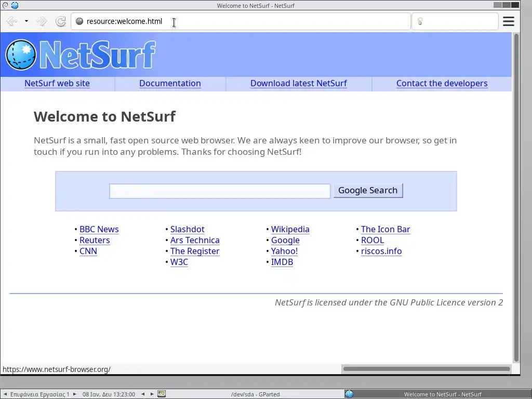Viewport: 532px width, 399px height.
Task: Open the W3C link
Action: (179, 262)
